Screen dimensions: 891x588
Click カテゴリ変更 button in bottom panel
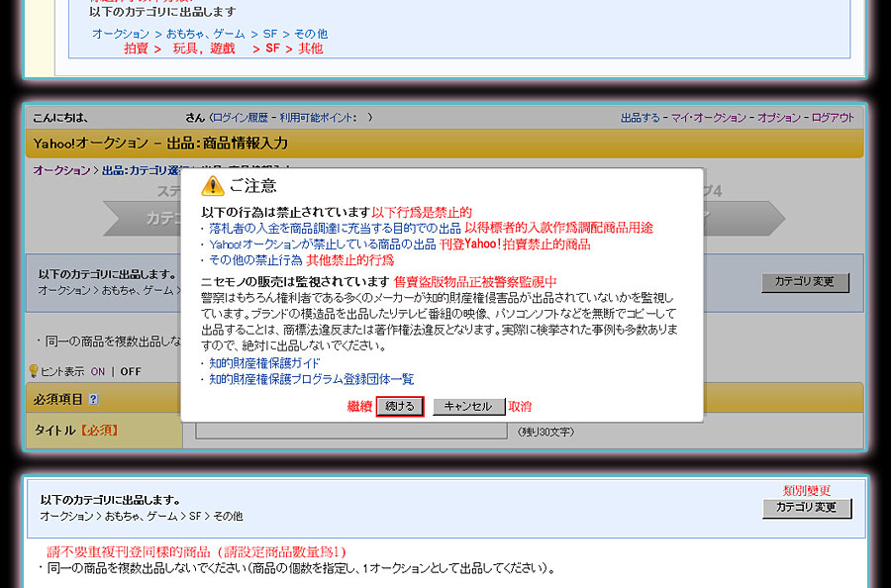point(807,508)
